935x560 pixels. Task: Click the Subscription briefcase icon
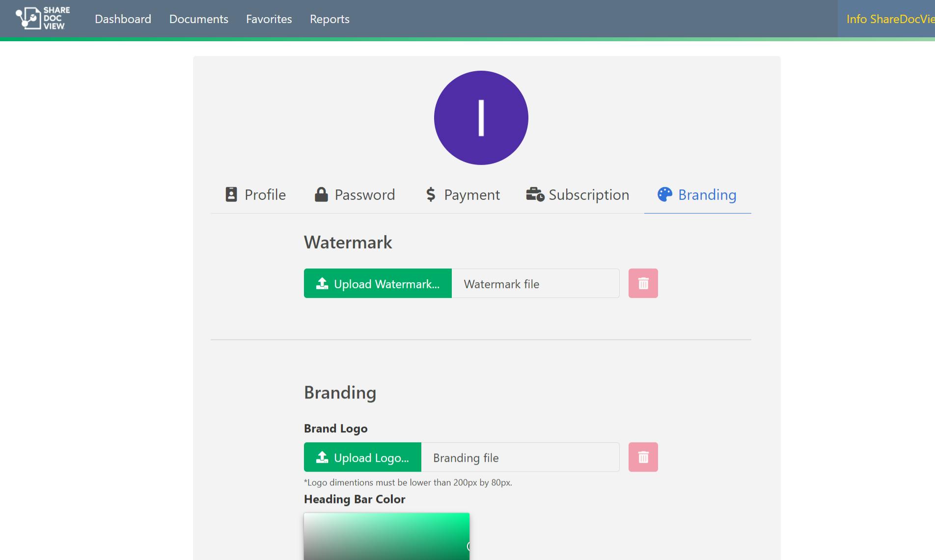coord(535,194)
